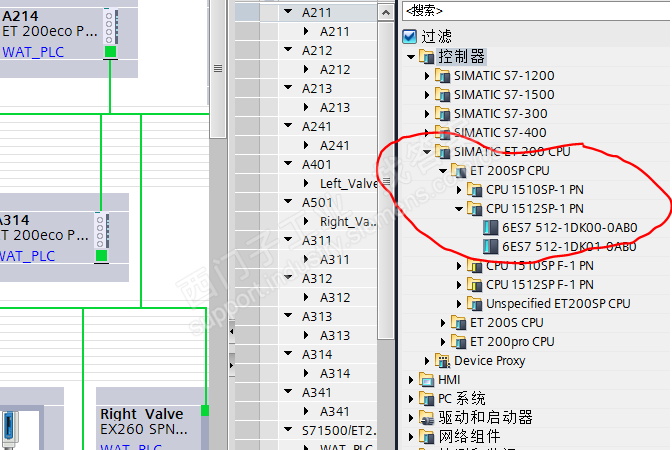Select 驱动和启动器 folder icon
The width and height of the screenshot is (672, 450).
click(426, 417)
